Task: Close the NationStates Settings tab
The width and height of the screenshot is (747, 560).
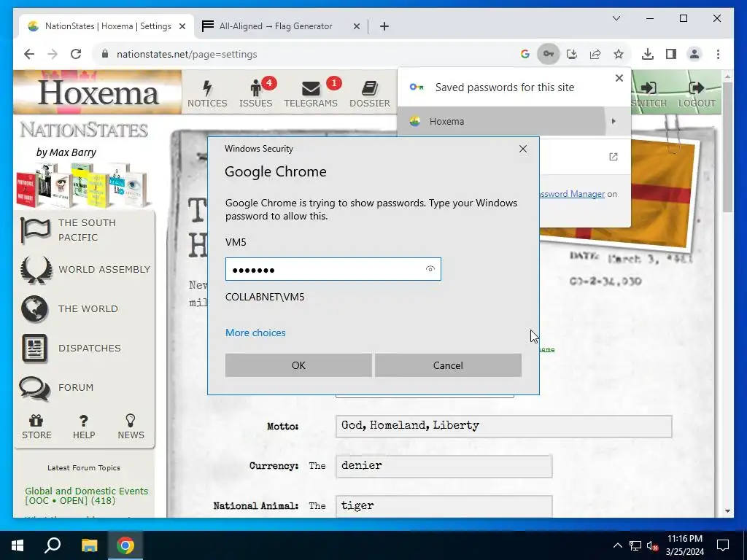Action: click(x=182, y=27)
